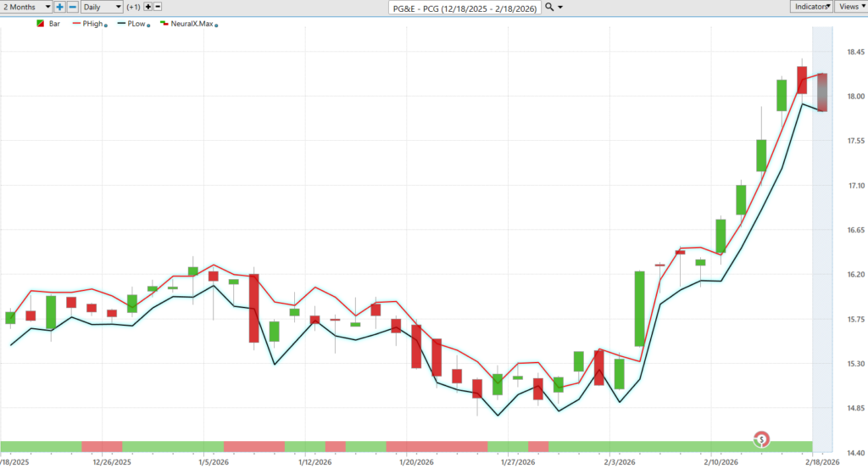The height and width of the screenshot is (469, 868).
Task: Open the Daily interval dropdown
Action: pyautogui.click(x=101, y=6)
